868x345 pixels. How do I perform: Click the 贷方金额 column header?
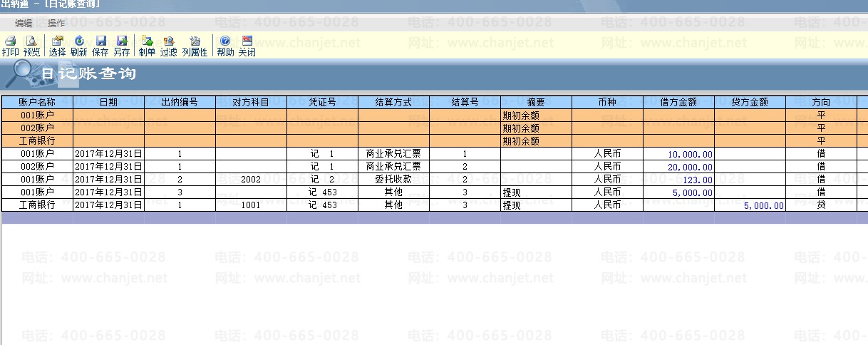[750, 103]
